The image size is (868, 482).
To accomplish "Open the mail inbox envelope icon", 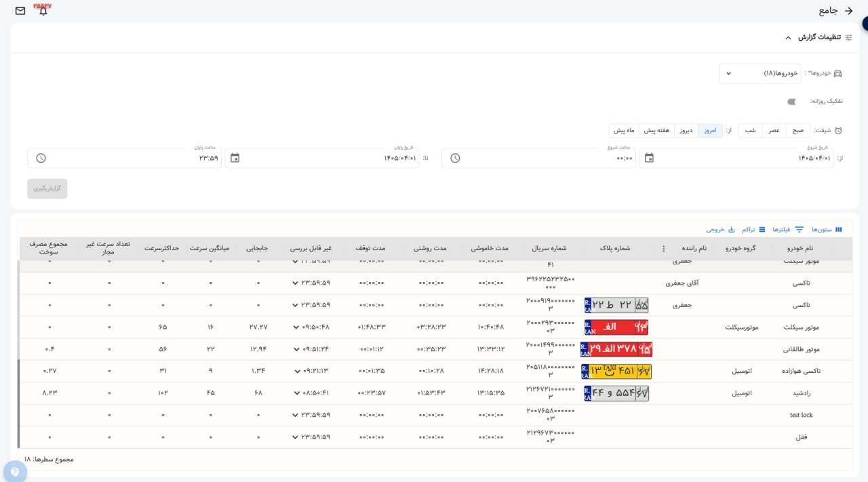I will 20,11.
